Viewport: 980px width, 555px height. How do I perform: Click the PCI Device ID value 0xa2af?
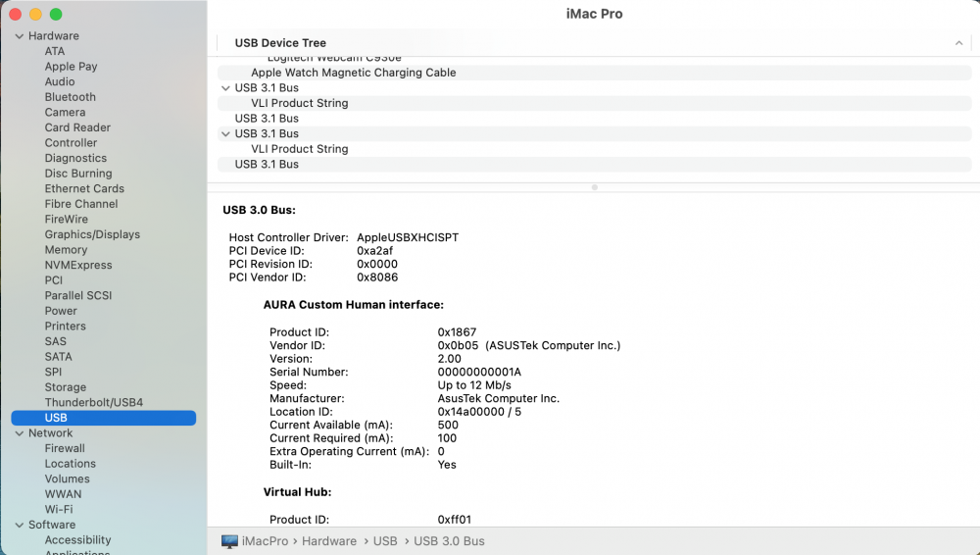pyautogui.click(x=375, y=251)
